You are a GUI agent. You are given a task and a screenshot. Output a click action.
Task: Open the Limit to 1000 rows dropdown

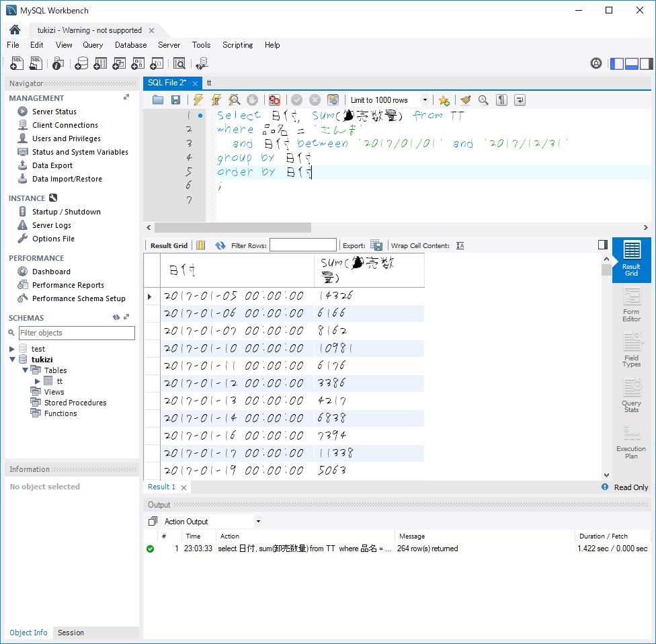click(424, 100)
